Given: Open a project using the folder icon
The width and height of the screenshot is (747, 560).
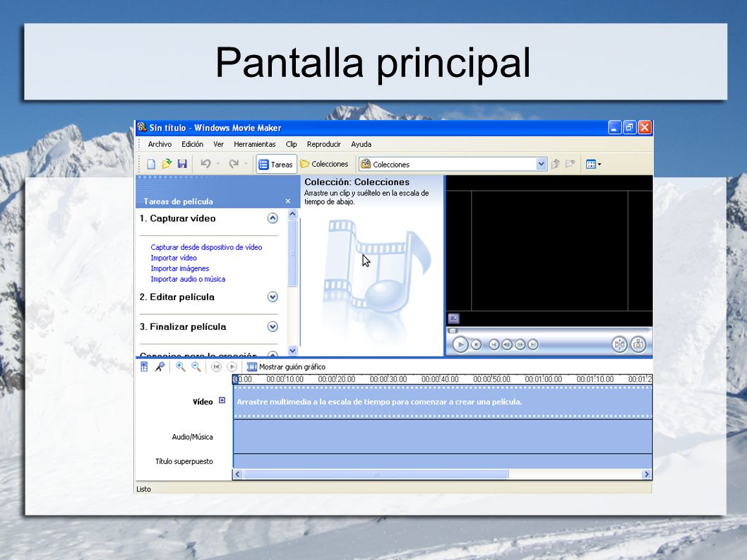Looking at the screenshot, I should click(166, 165).
